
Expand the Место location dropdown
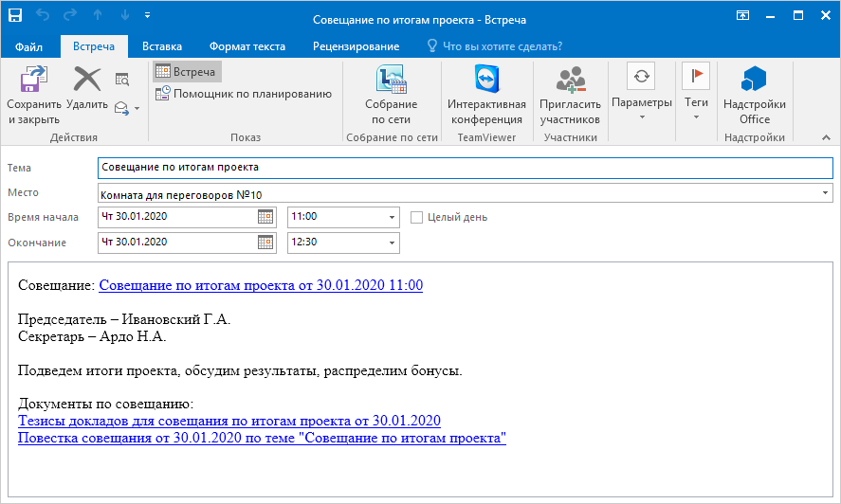click(x=826, y=193)
